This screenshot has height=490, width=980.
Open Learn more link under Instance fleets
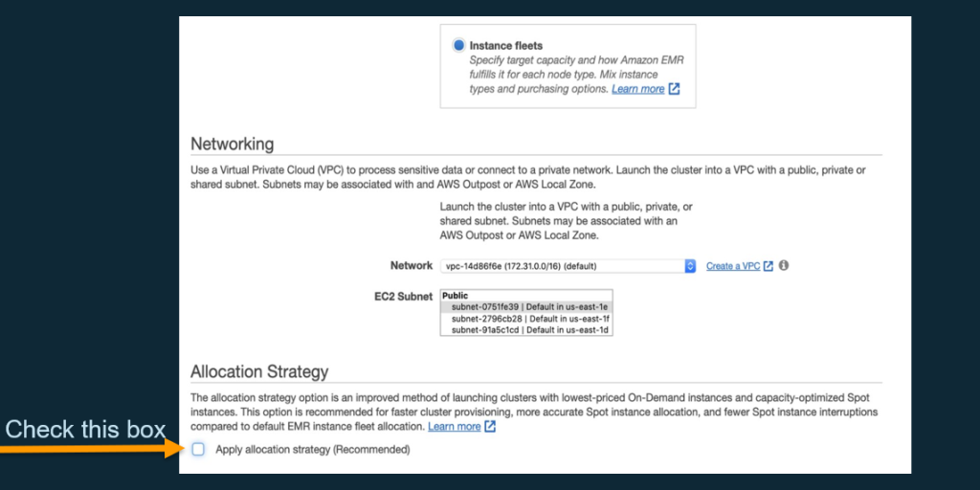coord(637,89)
